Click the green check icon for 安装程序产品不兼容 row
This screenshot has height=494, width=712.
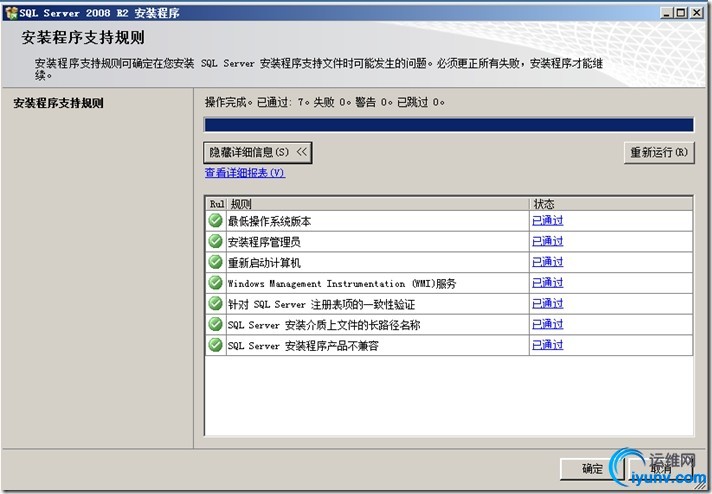pos(215,345)
